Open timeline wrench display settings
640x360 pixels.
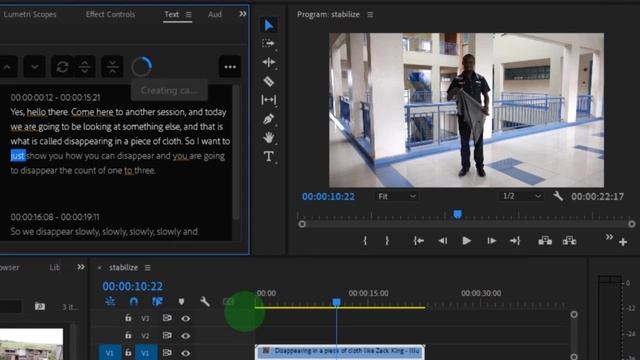point(205,302)
